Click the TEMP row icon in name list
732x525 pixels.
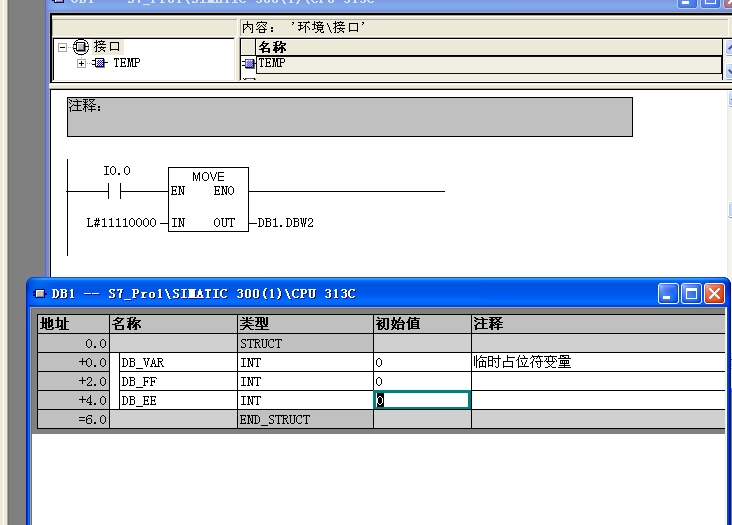[x=250, y=64]
